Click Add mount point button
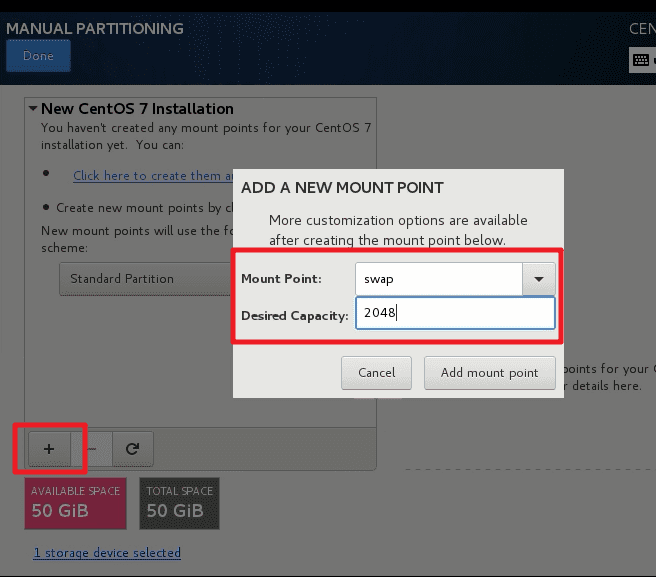 (x=490, y=373)
